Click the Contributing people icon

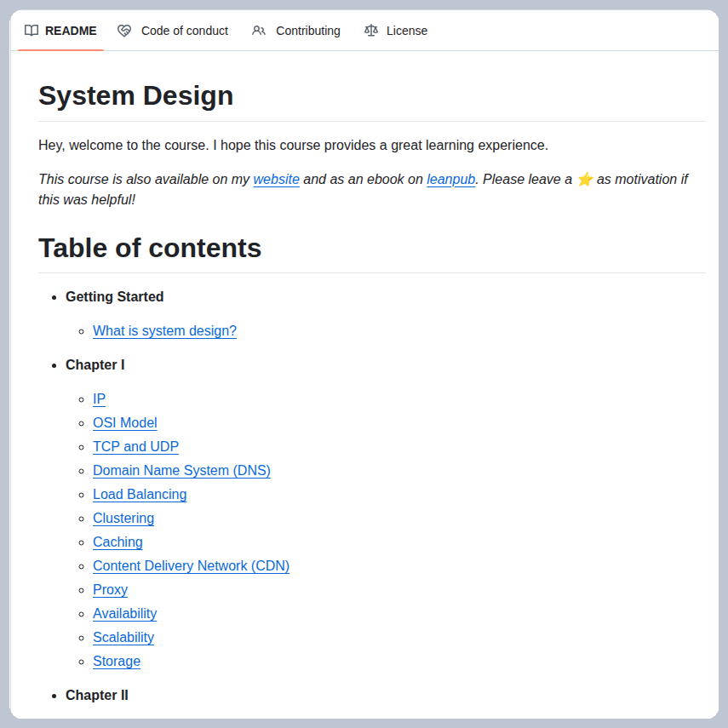point(259,31)
